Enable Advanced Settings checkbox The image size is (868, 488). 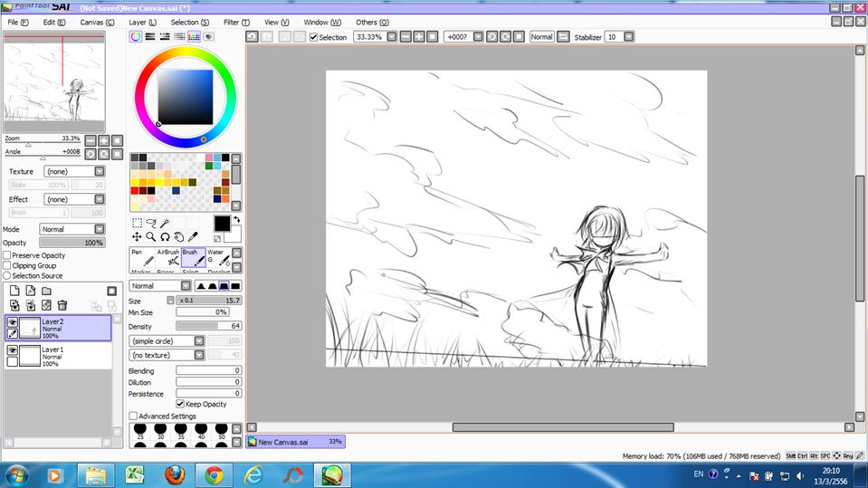click(133, 416)
